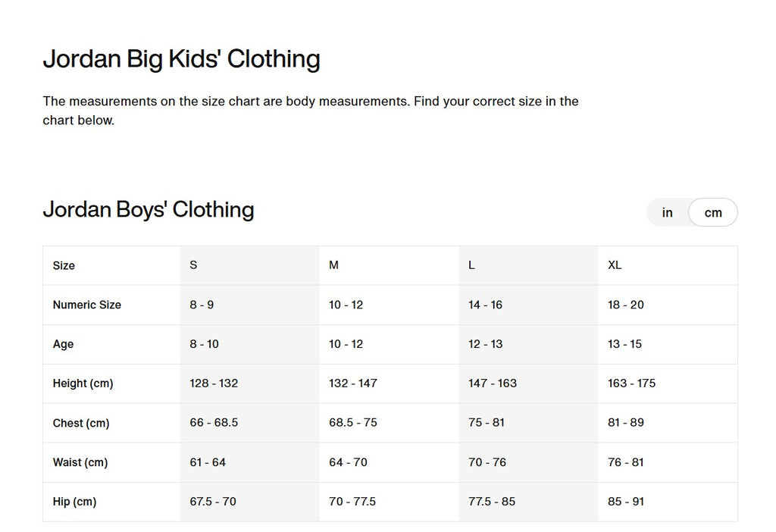Switch measurements to inches with the 'in' toggle
The height and width of the screenshot is (532, 776).
pos(667,213)
